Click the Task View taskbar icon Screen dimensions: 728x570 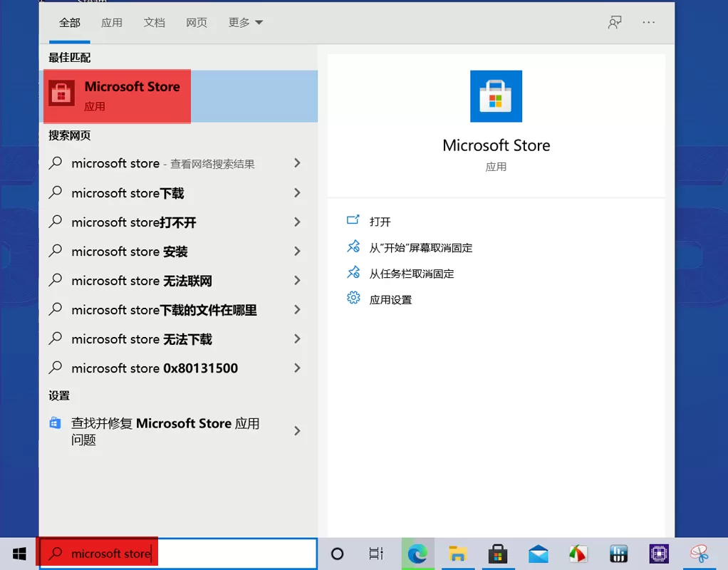(376, 554)
